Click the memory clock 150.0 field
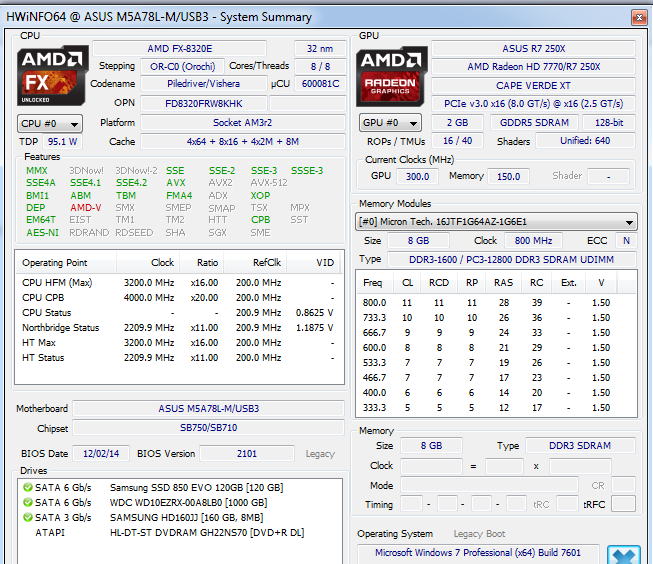The image size is (653, 564). 508,177
